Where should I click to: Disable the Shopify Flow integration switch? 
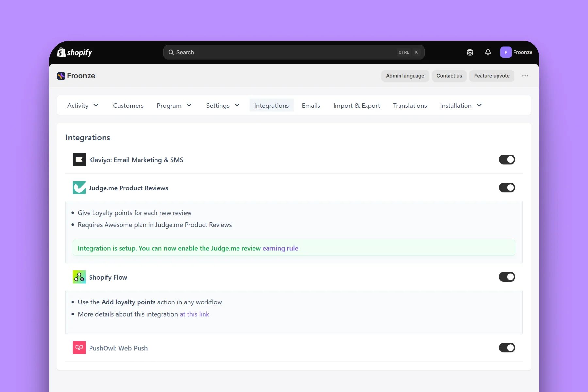507,277
